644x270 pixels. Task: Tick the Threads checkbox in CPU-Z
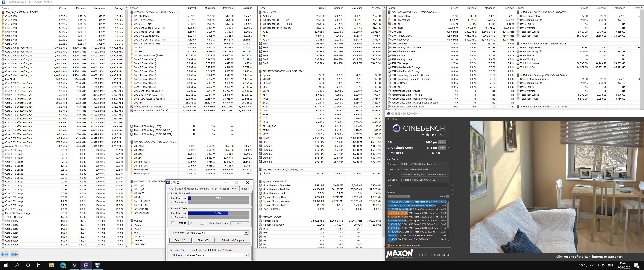point(172,223)
